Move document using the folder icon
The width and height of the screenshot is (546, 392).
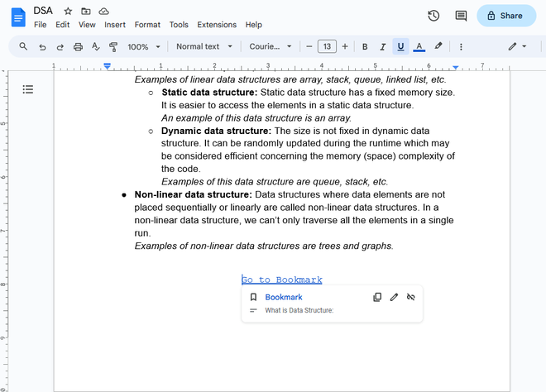pyautogui.click(x=86, y=11)
